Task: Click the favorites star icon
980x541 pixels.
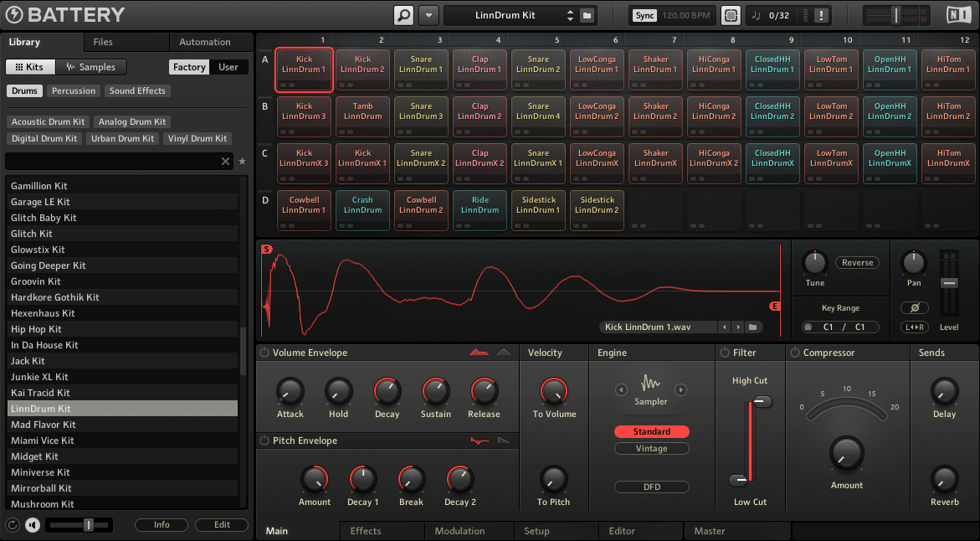Action: click(243, 162)
